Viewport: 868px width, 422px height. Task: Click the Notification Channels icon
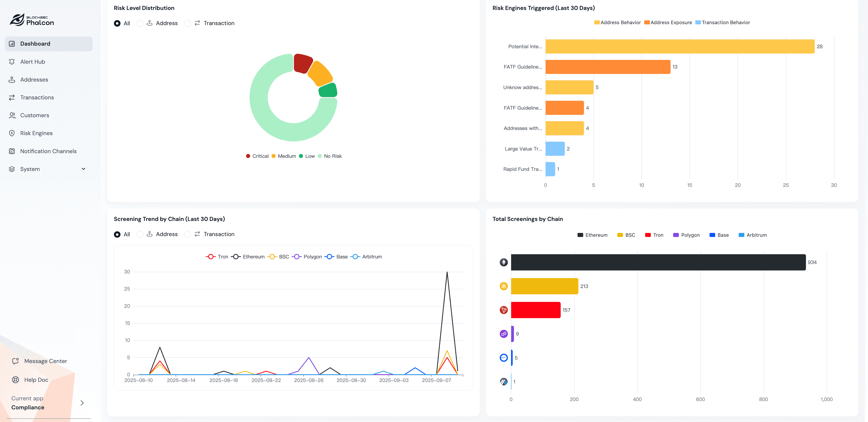pos(12,151)
